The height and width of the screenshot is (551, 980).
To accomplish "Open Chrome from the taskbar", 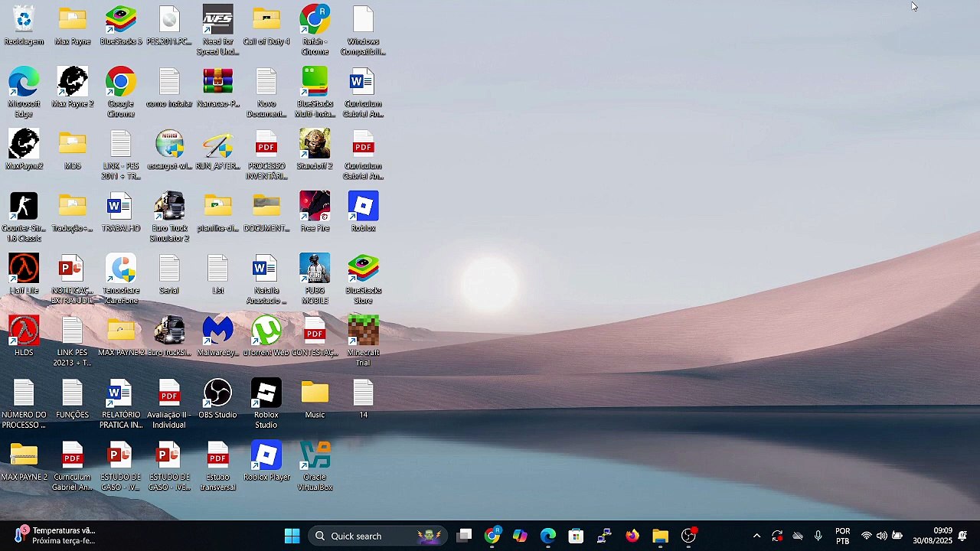I will pos(492,536).
